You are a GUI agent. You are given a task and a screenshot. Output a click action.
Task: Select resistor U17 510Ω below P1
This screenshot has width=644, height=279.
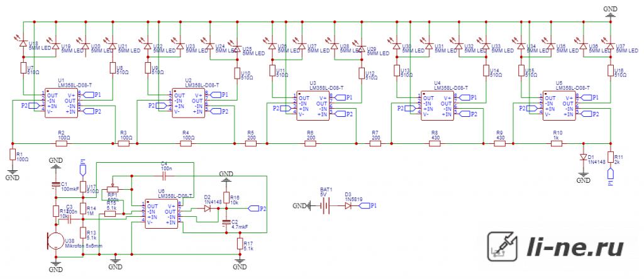(x=83, y=187)
